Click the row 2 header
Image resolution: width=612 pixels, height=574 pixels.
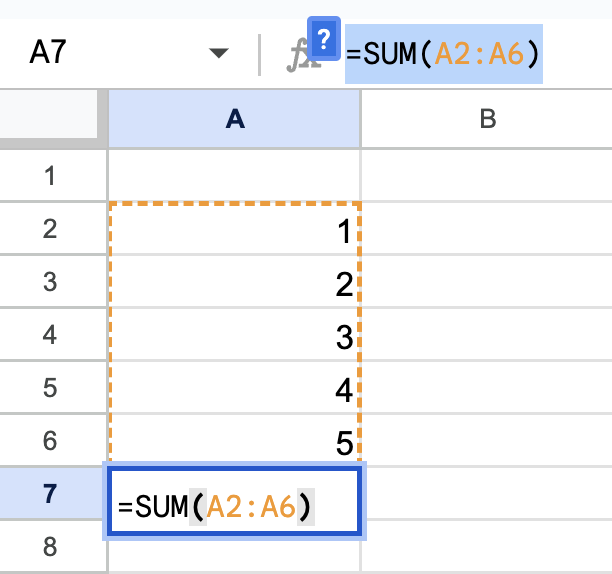point(52,230)
